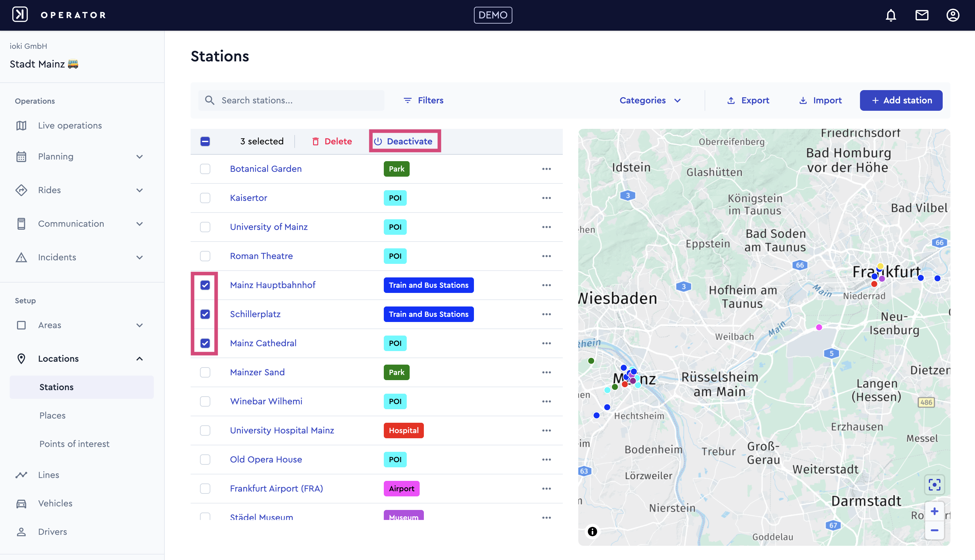Click the Live operations map icon

coord(22,126)
